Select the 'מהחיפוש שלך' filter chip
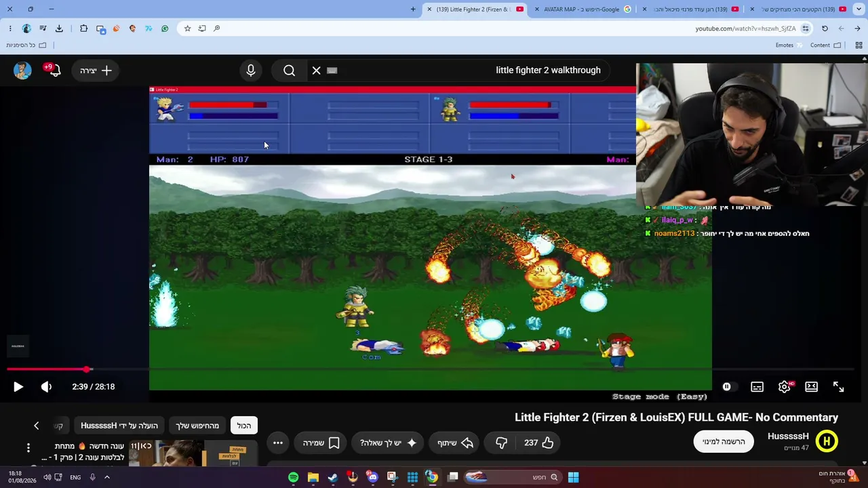The height and width of the screenshot is (488, 868). pyautogui.click(x=197, y=426)
